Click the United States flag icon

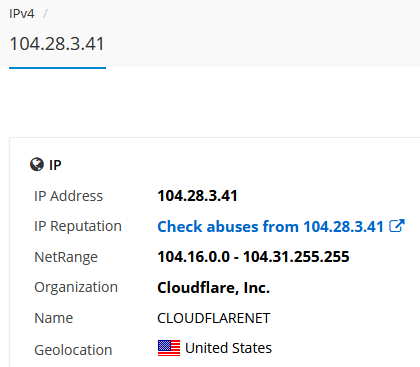[169, 348]
